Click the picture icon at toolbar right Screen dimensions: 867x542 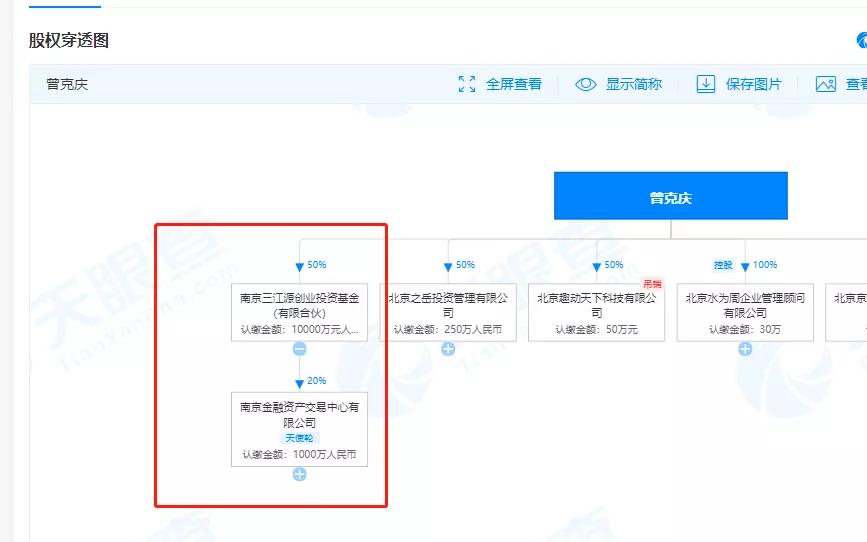[x=826, y=84]
